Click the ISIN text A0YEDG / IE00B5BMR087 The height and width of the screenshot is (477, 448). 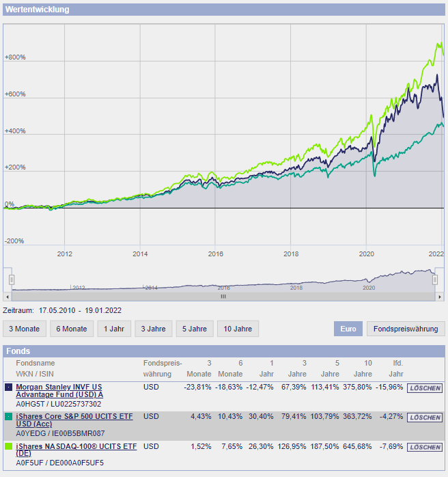61,433
